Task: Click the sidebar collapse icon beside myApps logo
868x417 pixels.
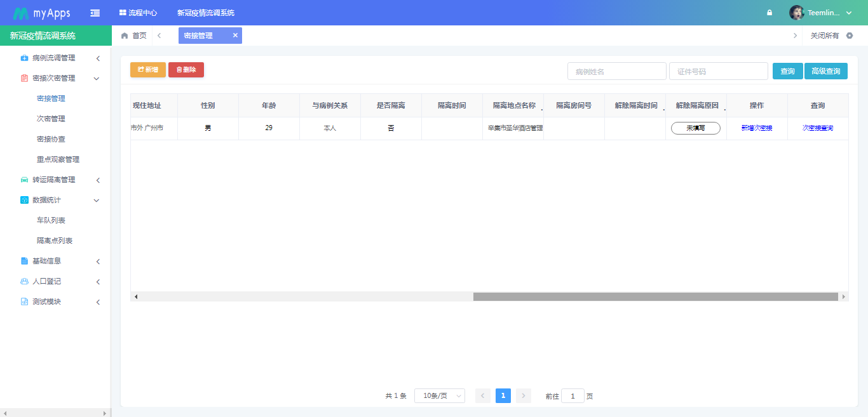Action: pos(95,12)
